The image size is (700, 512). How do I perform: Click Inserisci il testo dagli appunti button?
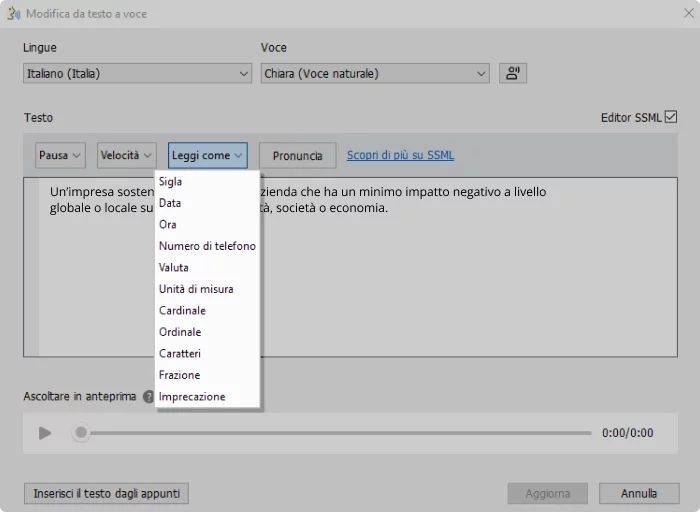[x=106, y=493]
